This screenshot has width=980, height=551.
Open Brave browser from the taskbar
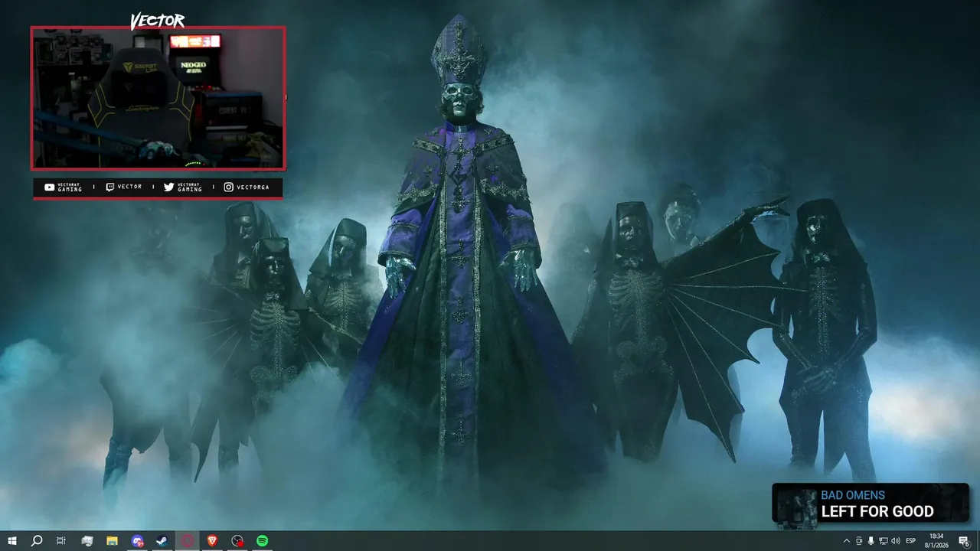point(212,541)
